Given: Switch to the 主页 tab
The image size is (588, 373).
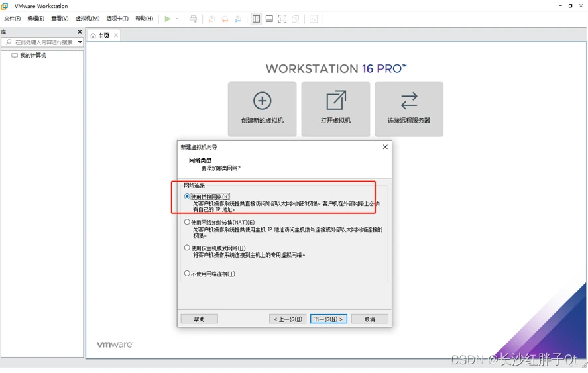Looking at the screenshot, I should [104, 36].
